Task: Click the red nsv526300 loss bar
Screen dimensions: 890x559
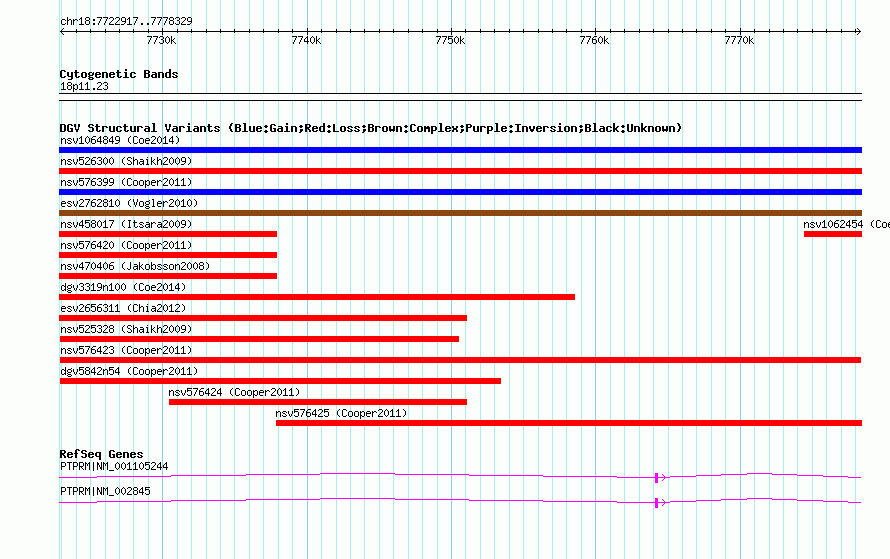Action: [x=460, y=171]
